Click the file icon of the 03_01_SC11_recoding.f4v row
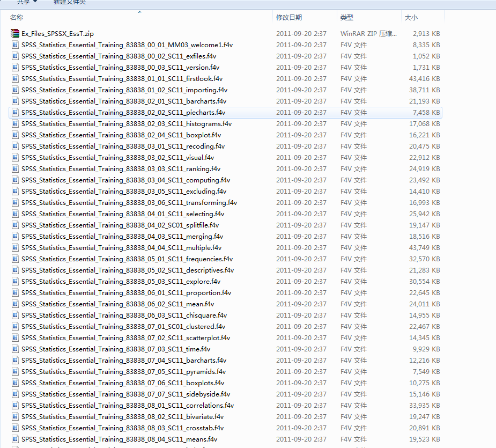Image resolution: width=496 pixels, height=448 pixels. coord(15,146)
